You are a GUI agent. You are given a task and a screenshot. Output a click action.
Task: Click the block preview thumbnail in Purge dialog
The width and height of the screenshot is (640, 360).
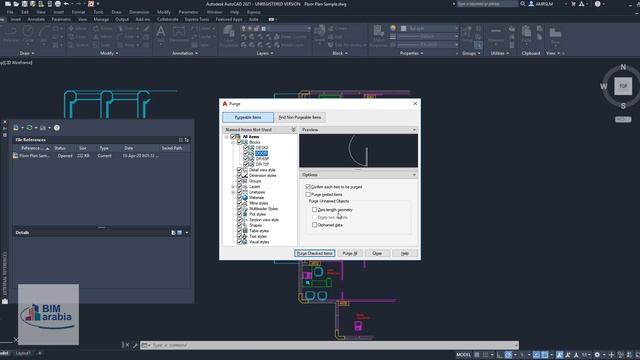point(358,151)
